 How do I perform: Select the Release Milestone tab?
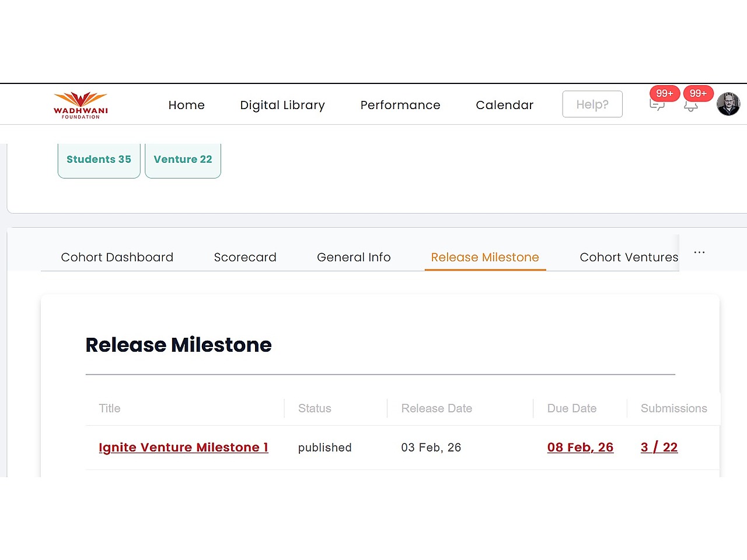pyautogui.click(x=485, y=257)
